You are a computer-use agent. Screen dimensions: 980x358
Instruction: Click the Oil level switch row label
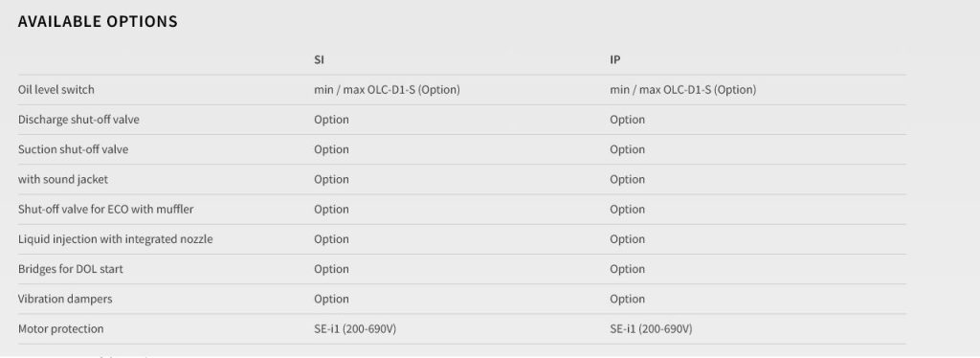[x=56, y=89]
